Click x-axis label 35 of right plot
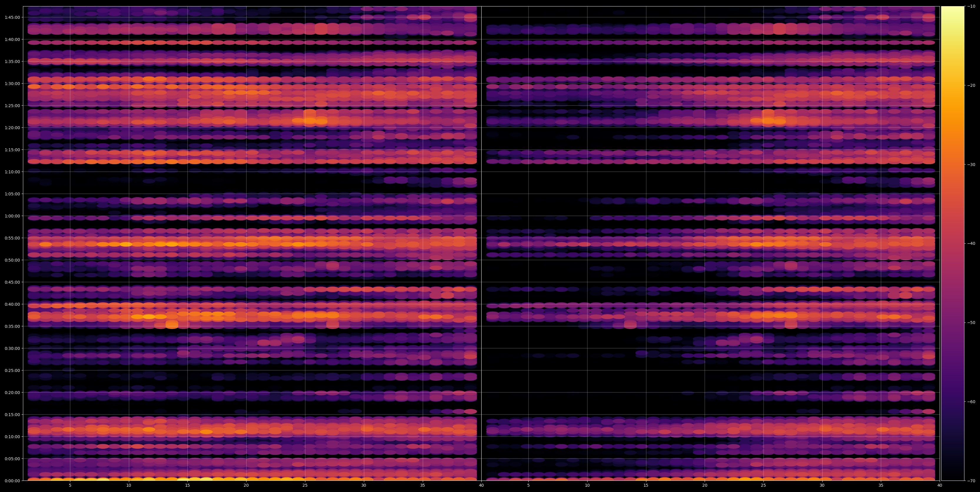This screenshot has height=492, width=980. tap(881, 486)
